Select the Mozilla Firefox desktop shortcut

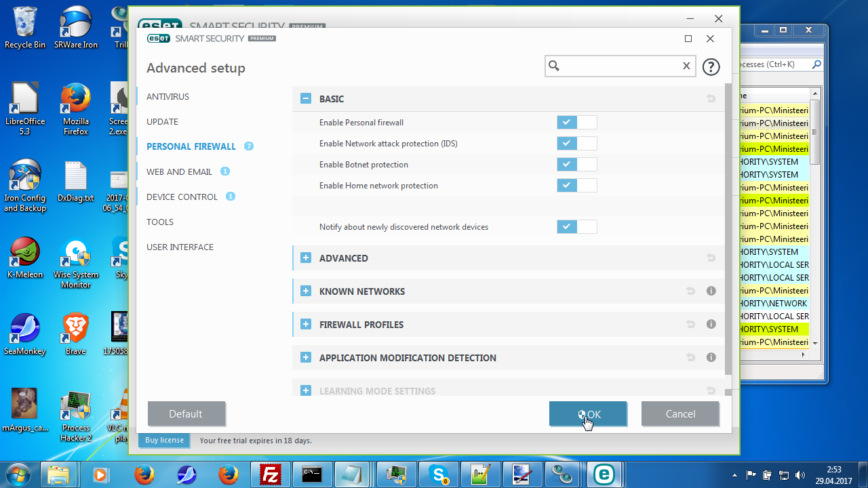(76, 109)
